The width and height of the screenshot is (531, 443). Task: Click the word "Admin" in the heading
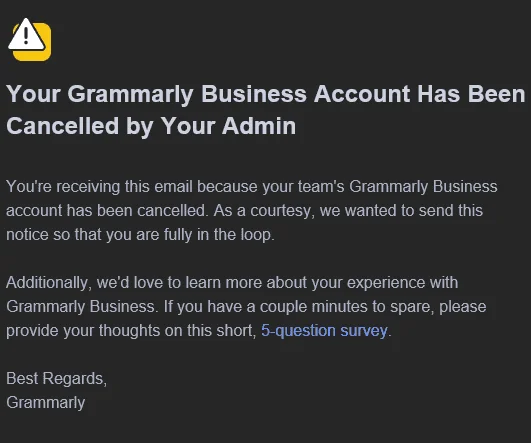click(x=259, y=126)
